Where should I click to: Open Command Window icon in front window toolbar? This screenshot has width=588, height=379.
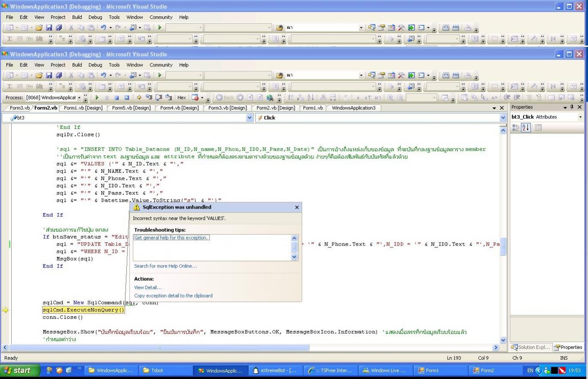[421, 75]
